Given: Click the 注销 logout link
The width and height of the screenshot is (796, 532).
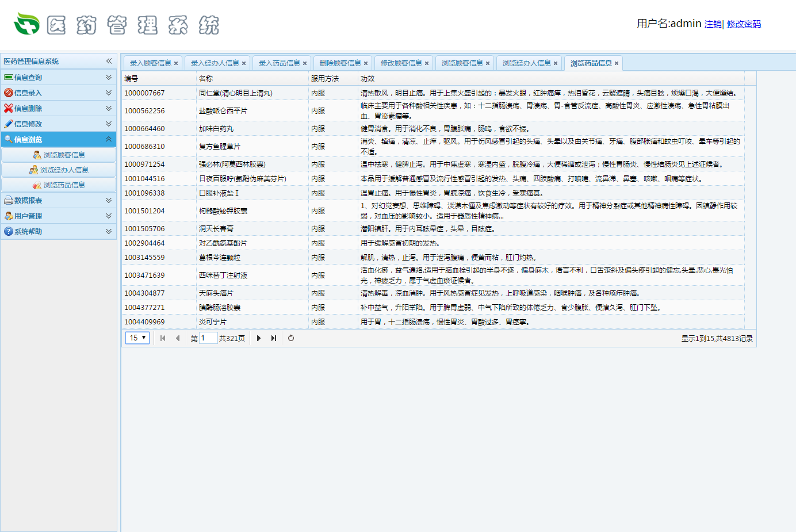Looking at the screenshot, I should 713,24.
